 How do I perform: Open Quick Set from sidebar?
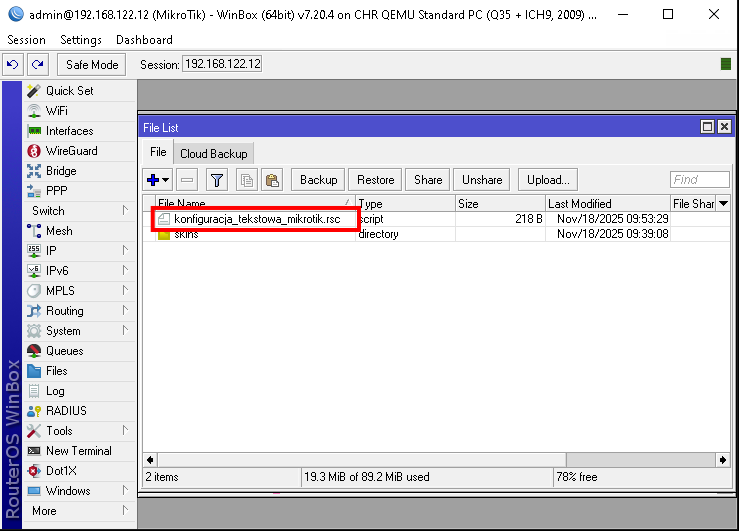point(69,90)
